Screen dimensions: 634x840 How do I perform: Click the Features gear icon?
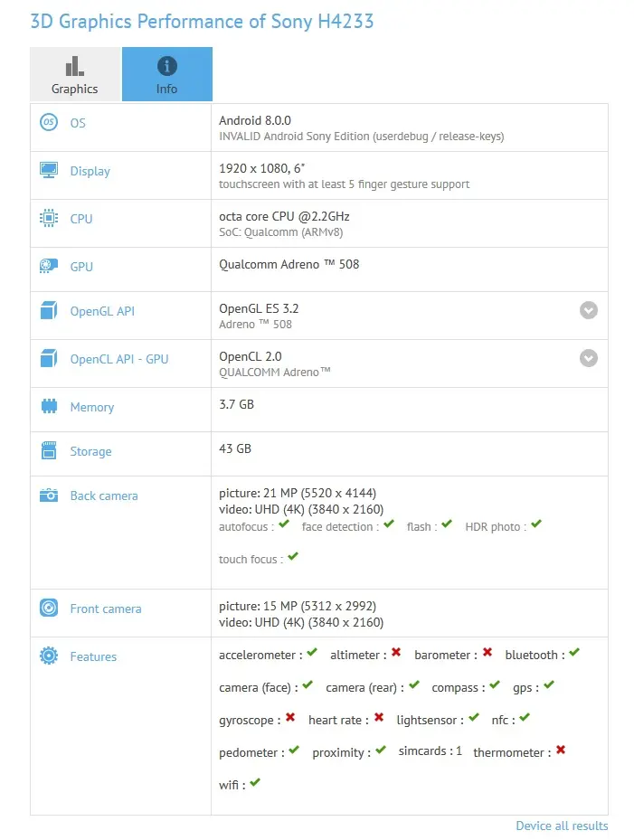click(49, 656)
